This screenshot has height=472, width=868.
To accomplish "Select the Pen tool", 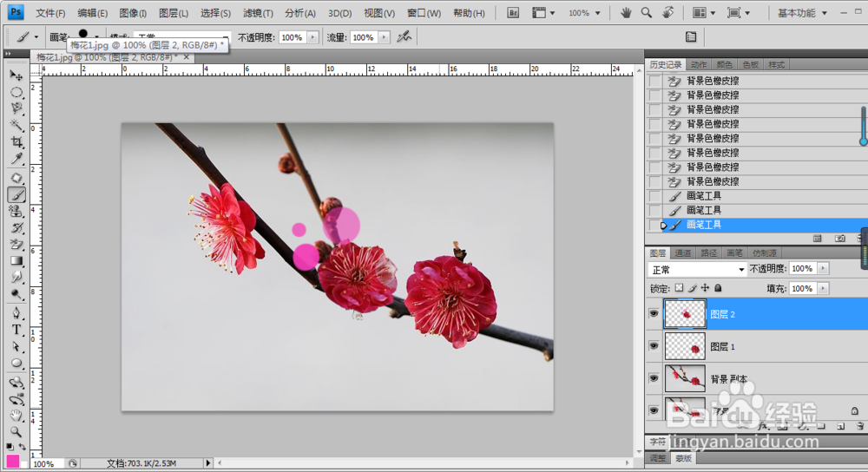I will (x=16, y=313).
